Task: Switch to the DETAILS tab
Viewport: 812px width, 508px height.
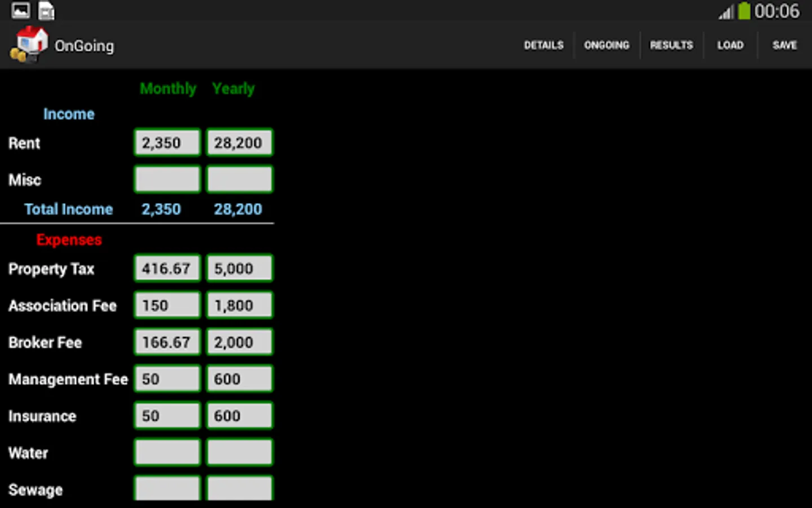Action: [544, 45]
